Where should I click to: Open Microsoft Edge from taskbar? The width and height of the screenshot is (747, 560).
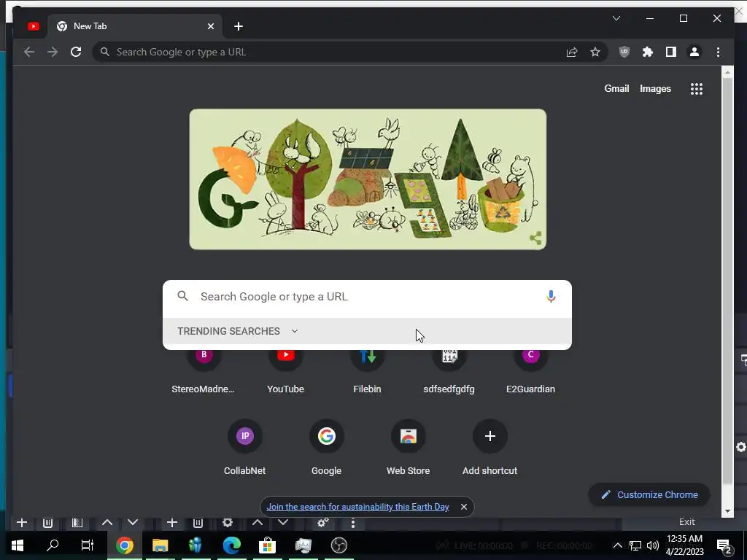tap(231, 545)
